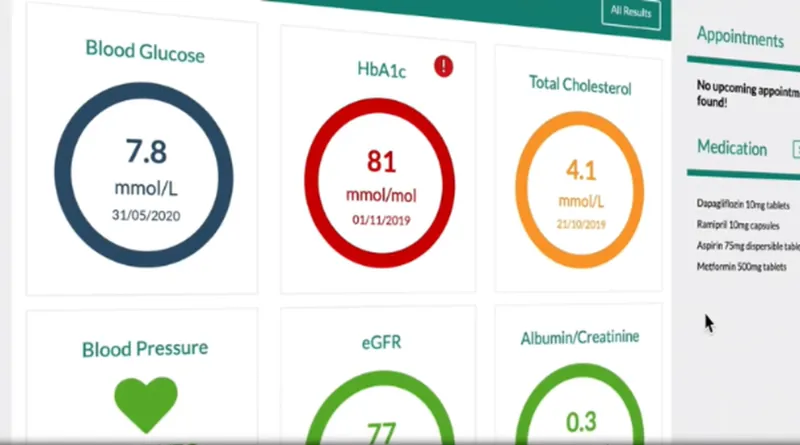Click the icon beside the Medication heading

pyautogui.click(x=796, y=149)
